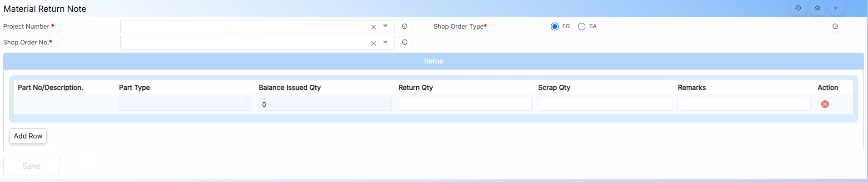Click the Return Qty input field
The height and width of the screenshot is (182, 868).
point(464,104)
